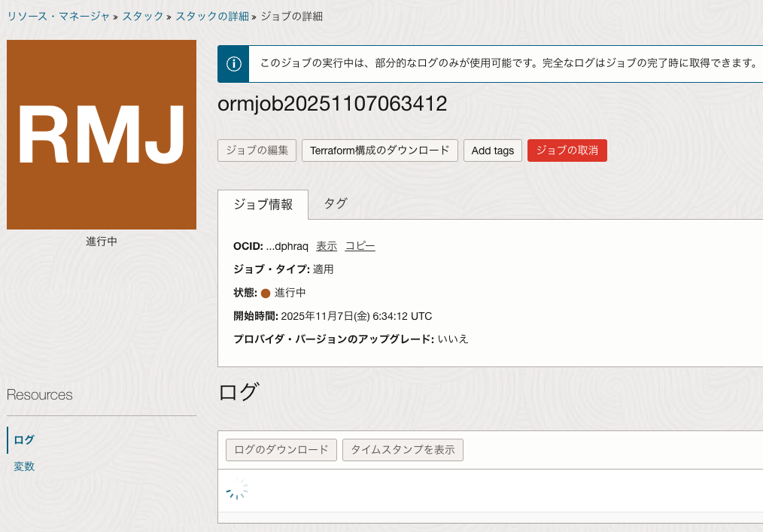Click ジョブの編集 button
Viewport: 763px width, 532px height.
257,150
